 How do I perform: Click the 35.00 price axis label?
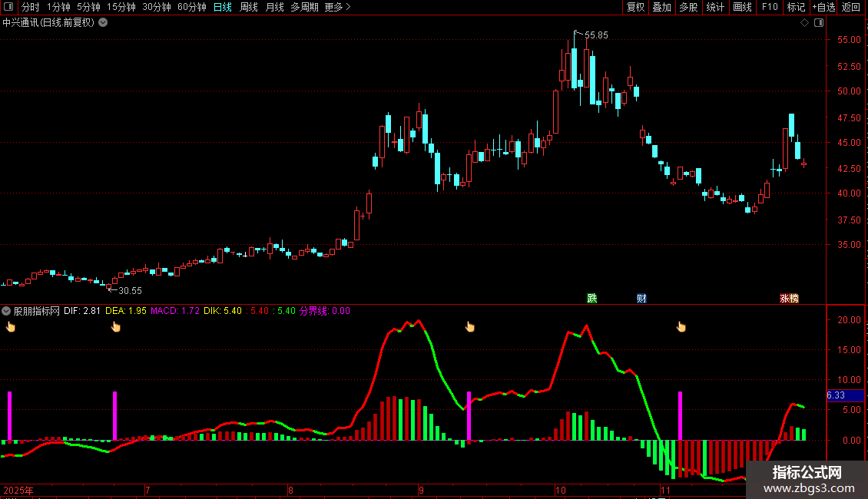[849, 245]
